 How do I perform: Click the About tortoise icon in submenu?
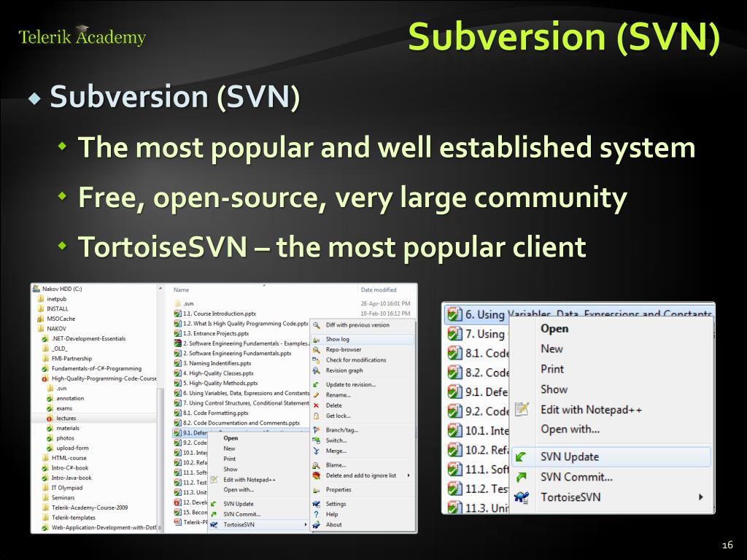click(x=316, y=525)
